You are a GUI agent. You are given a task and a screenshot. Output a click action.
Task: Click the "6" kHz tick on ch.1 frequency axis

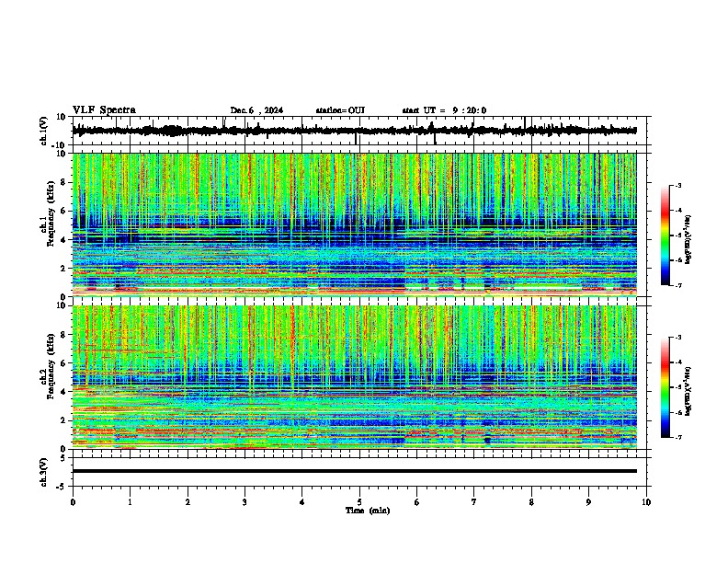pyautogui.click(x=63, y=211)
